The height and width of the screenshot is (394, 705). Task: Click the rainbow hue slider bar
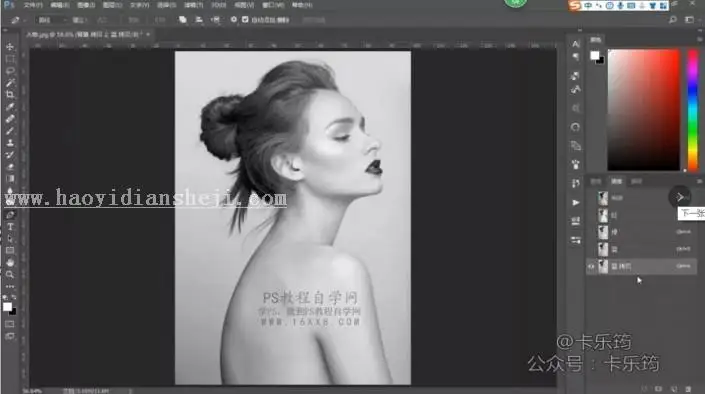693,110
